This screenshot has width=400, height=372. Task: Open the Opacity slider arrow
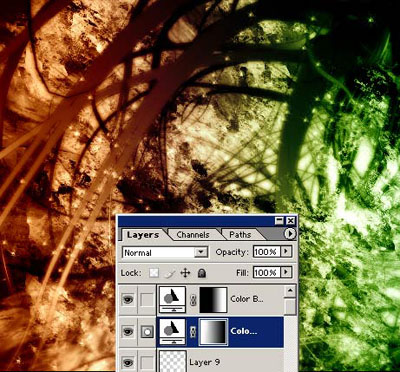[286, 252]
